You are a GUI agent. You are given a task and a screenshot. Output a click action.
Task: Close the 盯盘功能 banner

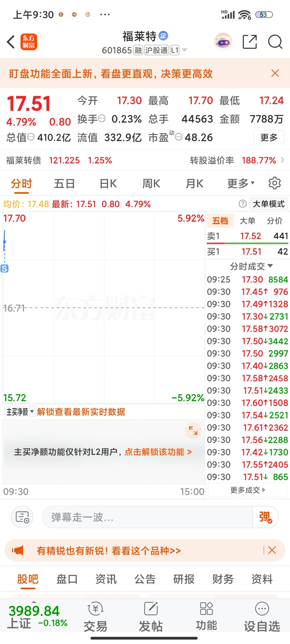coord(275,73)
